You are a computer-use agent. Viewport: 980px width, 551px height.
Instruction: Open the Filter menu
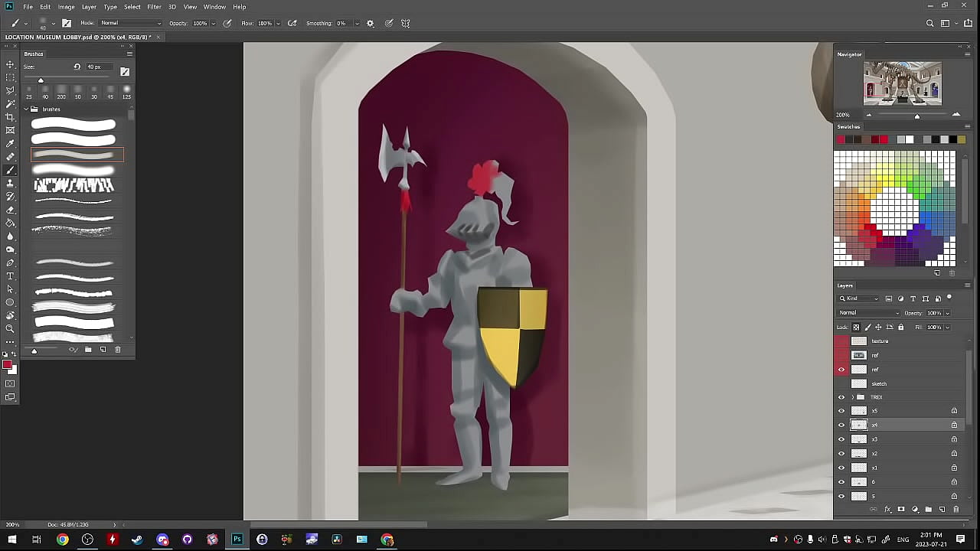pos(154,7)
